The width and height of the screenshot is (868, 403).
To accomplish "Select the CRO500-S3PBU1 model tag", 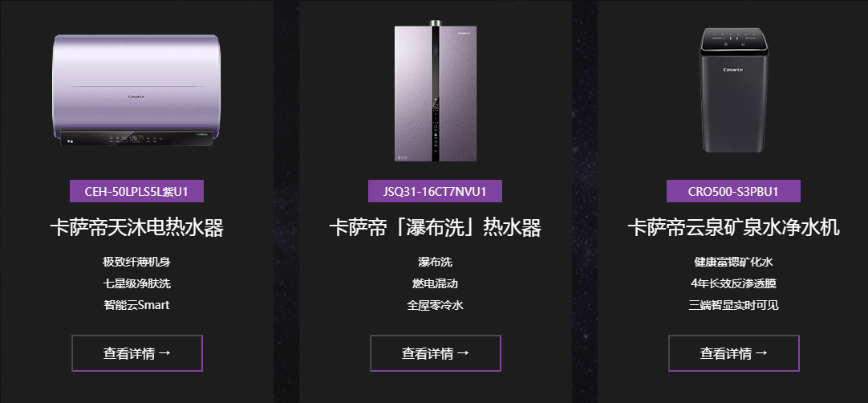I will coord(733,191).
